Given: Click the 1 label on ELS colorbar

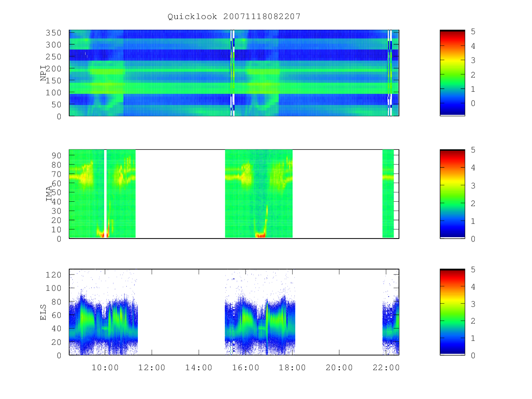Looking at the screenshot, I should point(473,338).
